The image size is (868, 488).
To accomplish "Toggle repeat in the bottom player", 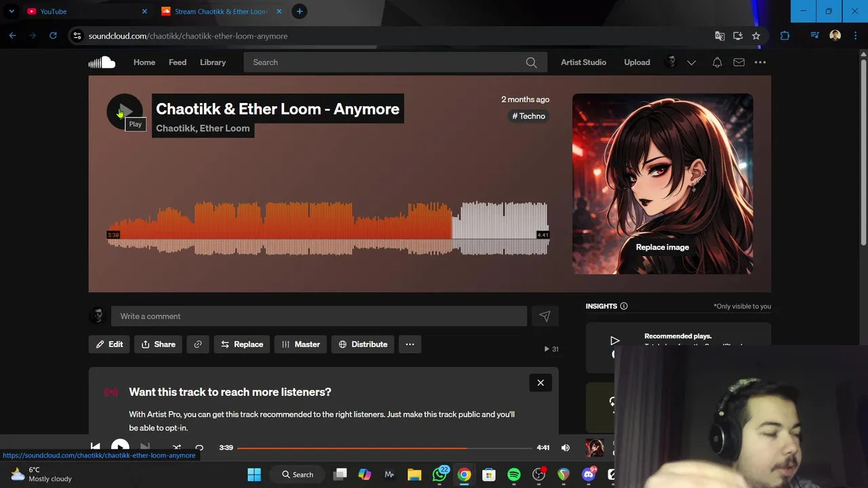I will click(x=199, y=447).
